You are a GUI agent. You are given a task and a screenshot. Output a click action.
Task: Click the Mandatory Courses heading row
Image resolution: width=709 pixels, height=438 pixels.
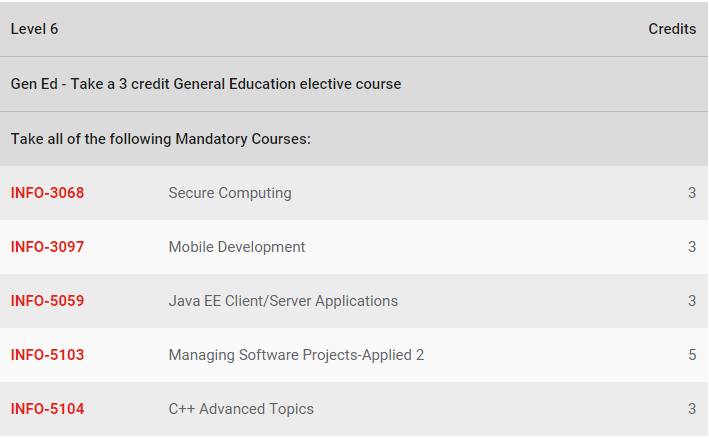coord(354,139)
